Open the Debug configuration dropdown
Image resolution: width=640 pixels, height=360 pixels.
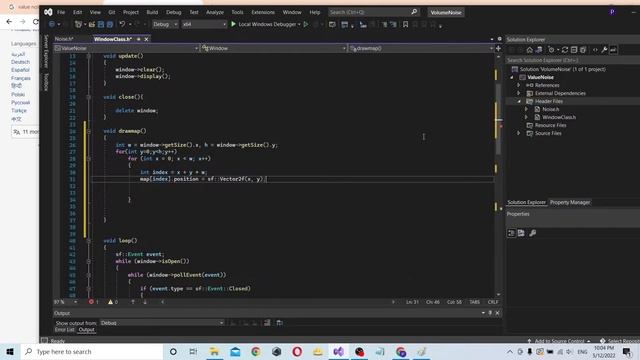[x=165, y=24]
